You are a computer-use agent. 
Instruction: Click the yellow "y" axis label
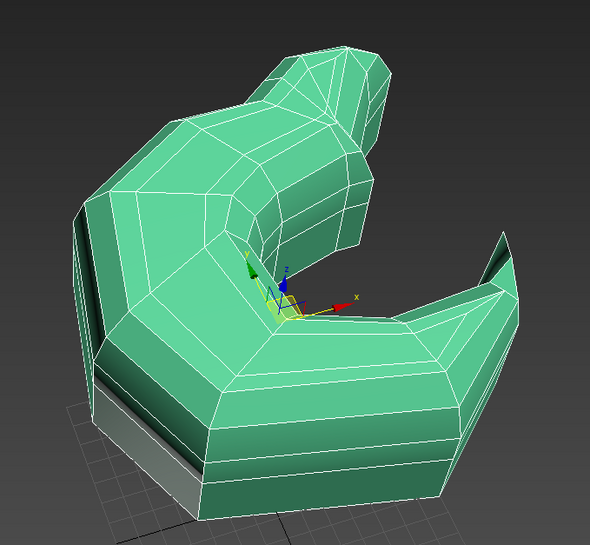247,254
